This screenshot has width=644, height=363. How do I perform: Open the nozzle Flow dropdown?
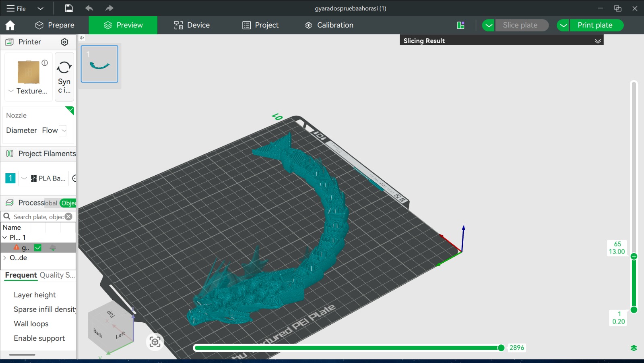tap(64, 131)
